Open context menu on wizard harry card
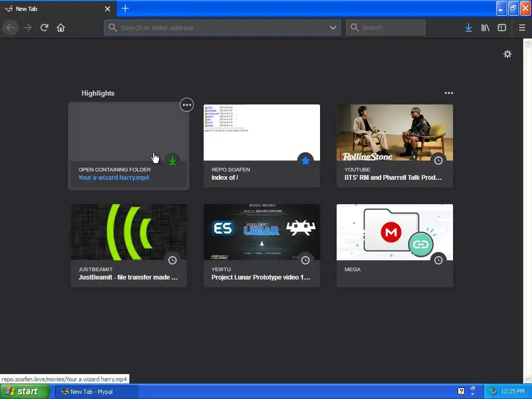This screenshot has height=399, width=532. tap(187, 105)
